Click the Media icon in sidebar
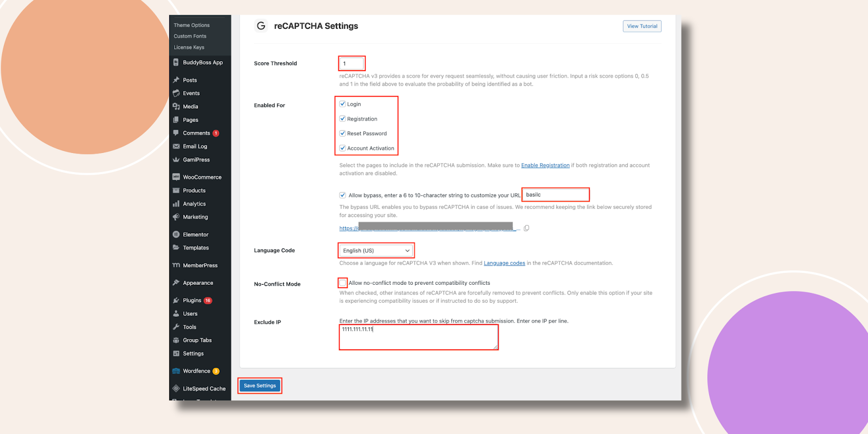Image resolution: width=868 pixels, height=434 pixels. pos(176,106)
